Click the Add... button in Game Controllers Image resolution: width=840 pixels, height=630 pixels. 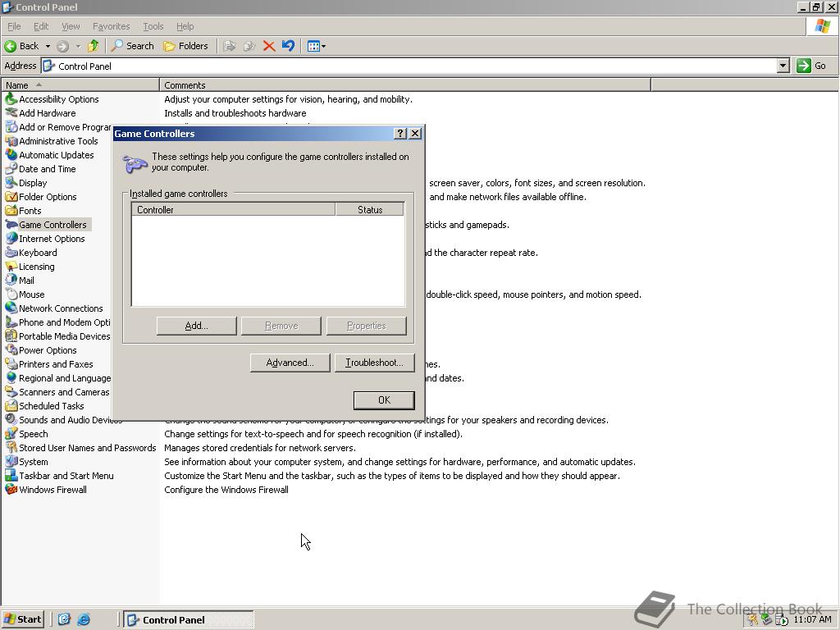[x=197, y=326]
